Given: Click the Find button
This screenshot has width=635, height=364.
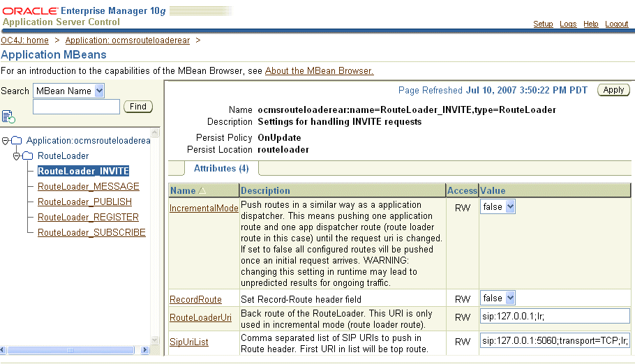Looking at the screenshot, I should click(138, 107).
